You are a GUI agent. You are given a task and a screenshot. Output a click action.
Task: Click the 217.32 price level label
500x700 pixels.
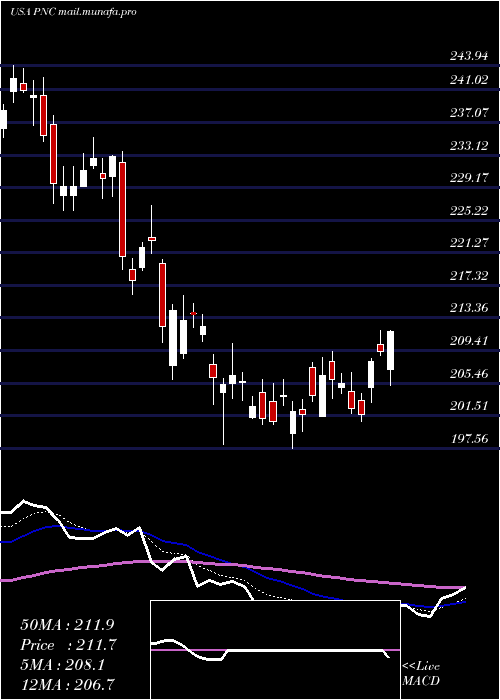(468, 276)
